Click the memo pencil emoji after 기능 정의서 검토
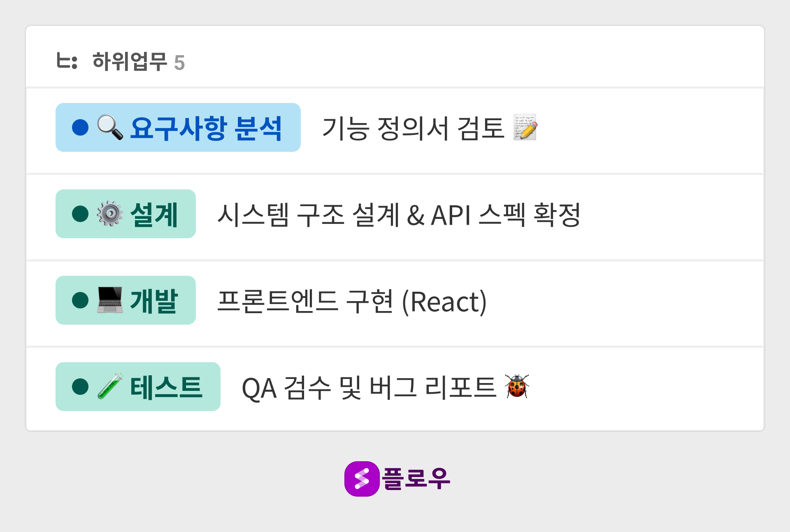The height and width of the screenshot is (532, 790). coord(525,128)
